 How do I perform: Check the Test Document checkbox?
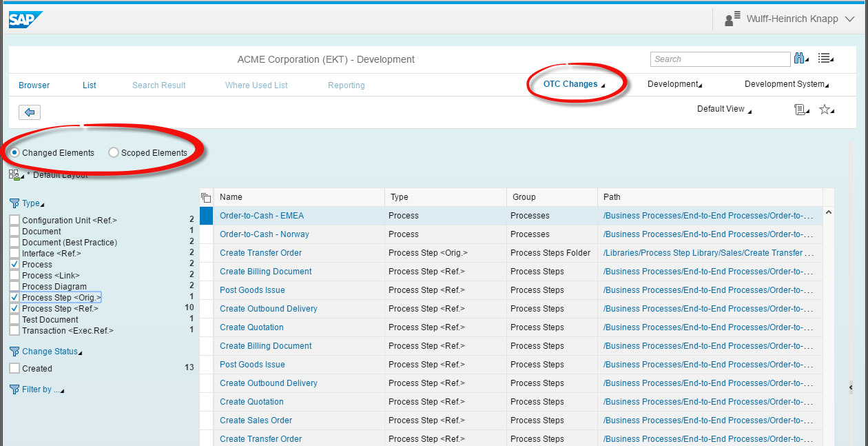[x=14, y=319]
